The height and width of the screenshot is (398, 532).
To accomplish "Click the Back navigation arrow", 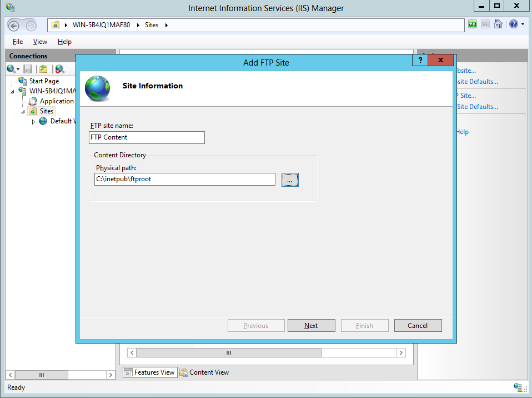I will (14, 26).
